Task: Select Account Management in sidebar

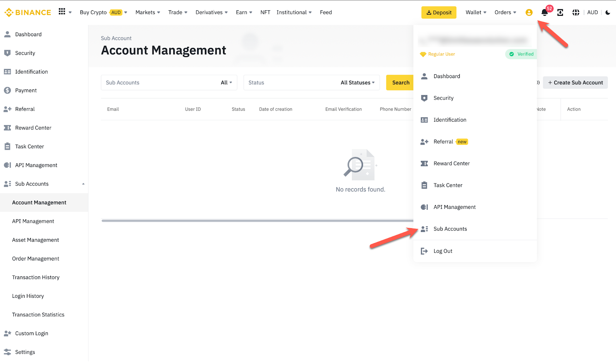Action: click(44, 203)
